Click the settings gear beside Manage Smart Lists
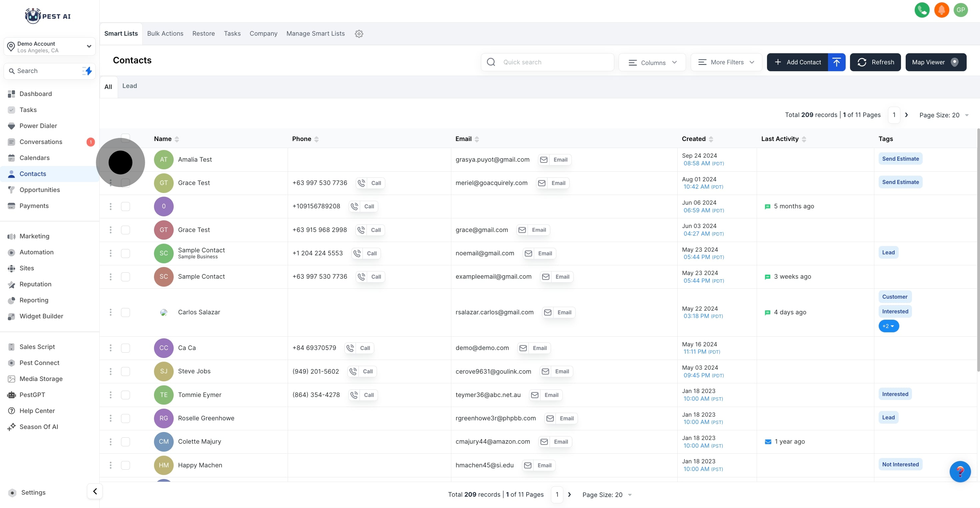 click(359, 34)
